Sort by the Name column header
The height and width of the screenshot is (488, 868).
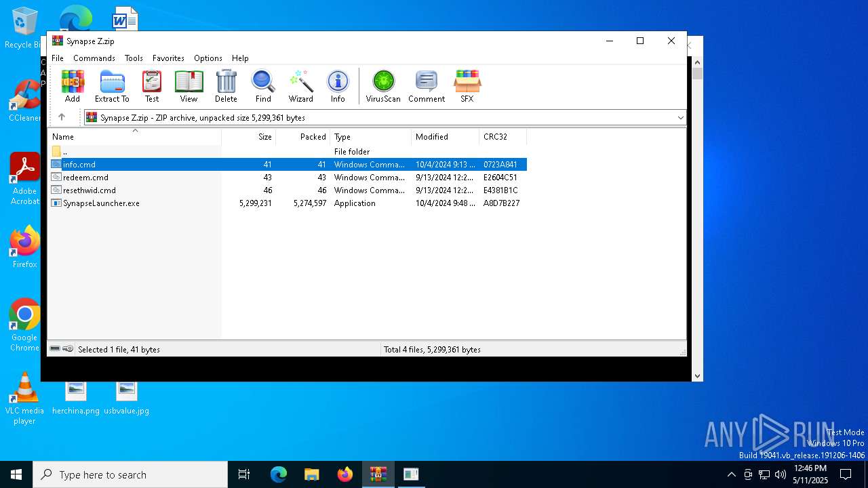pyautogui.click(x=134, y=137)
